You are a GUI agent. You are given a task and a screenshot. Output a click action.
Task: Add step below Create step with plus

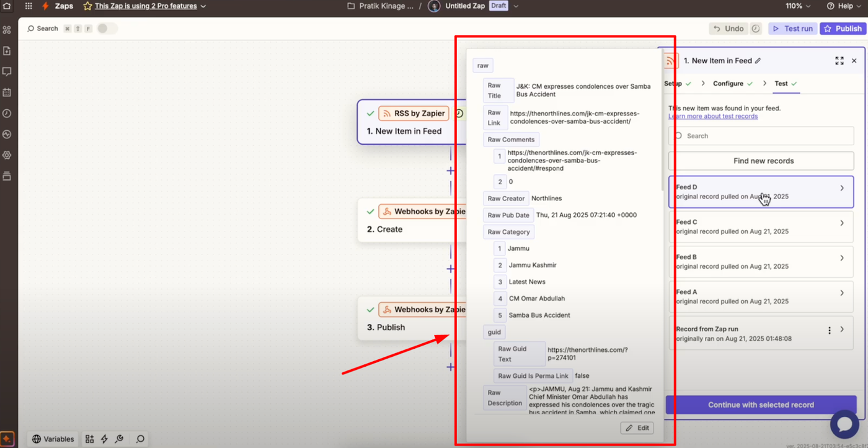pyautogui.click(x=451, y=269)
